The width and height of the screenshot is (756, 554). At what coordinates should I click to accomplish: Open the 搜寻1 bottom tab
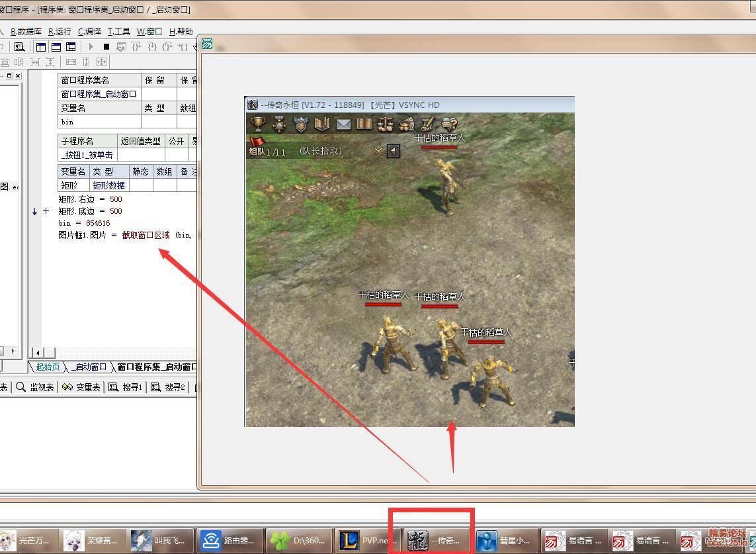point(126,387)
